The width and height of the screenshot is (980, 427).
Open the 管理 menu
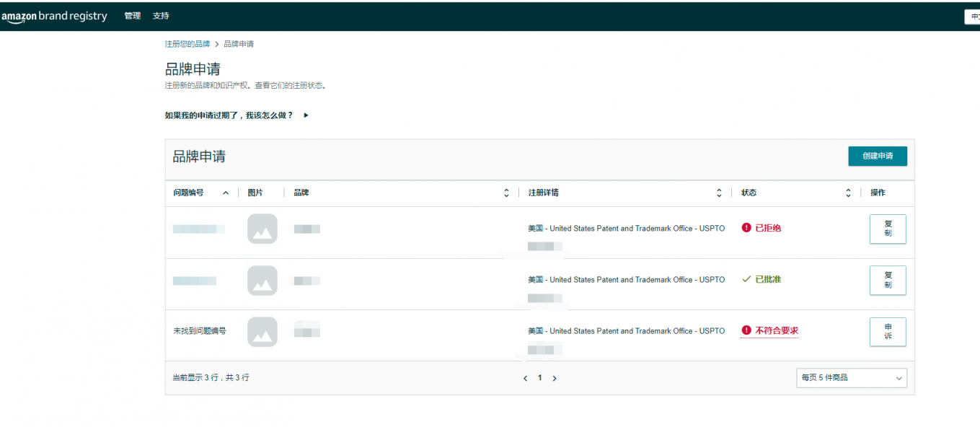pos(133,16)
